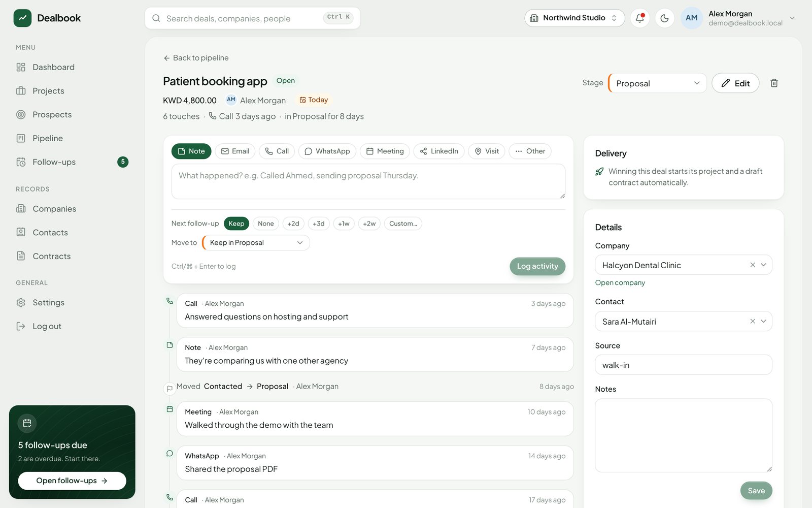Click the Dealbook logo icon
This screenshot has width=812, height=508.
[22, 18]
